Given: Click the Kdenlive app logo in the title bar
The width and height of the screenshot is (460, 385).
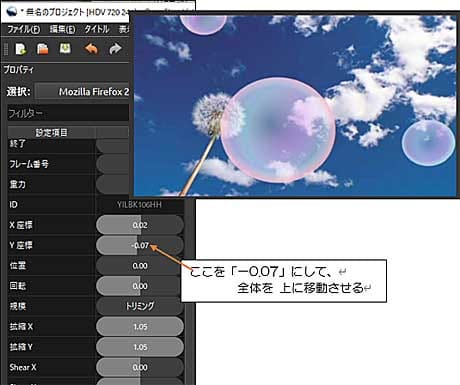Looking at the screenshot, I should (12, 12).
